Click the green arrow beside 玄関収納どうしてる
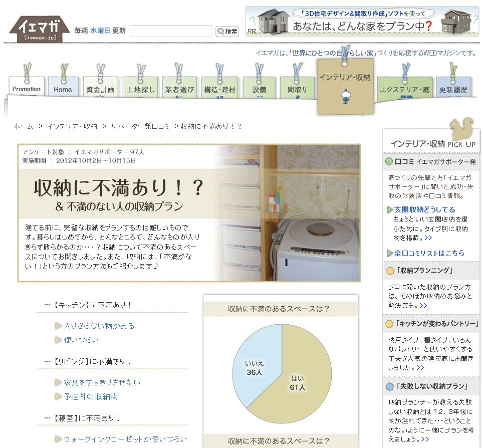 coord(390,210)
